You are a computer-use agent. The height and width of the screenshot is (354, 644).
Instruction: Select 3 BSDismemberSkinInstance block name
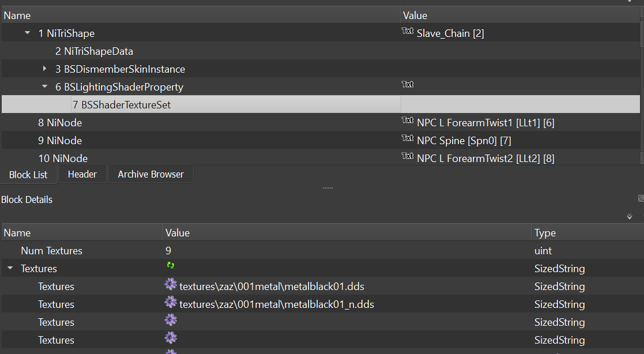[120, 69]
